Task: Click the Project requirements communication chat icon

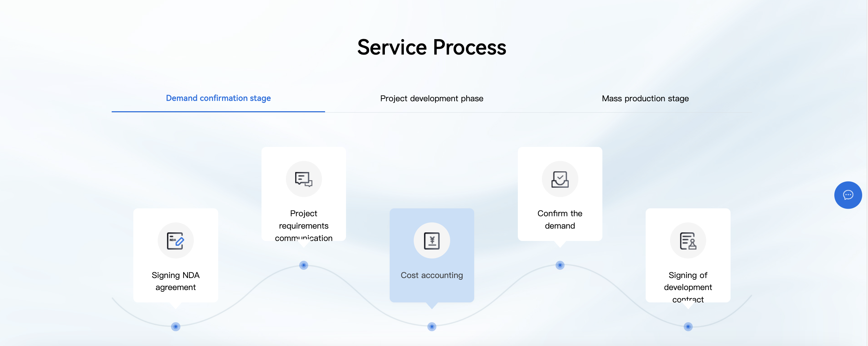Action: (x=303, y=179)
